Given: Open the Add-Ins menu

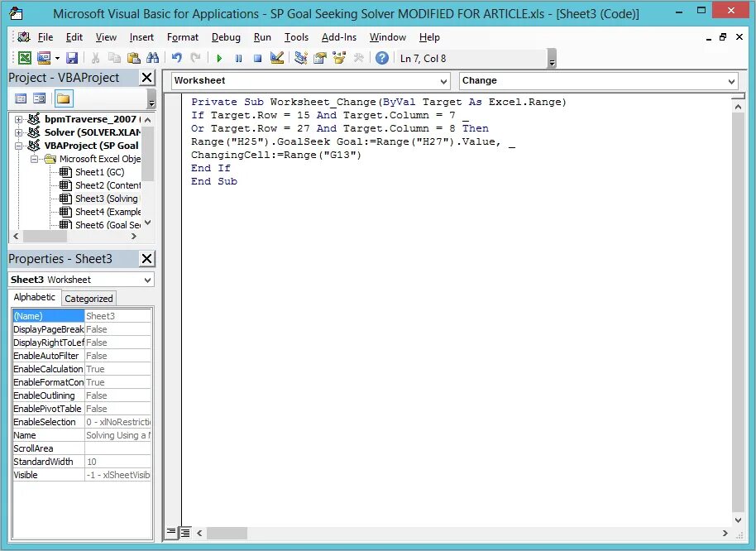Looking at the screenshot, I should (339, 37).
